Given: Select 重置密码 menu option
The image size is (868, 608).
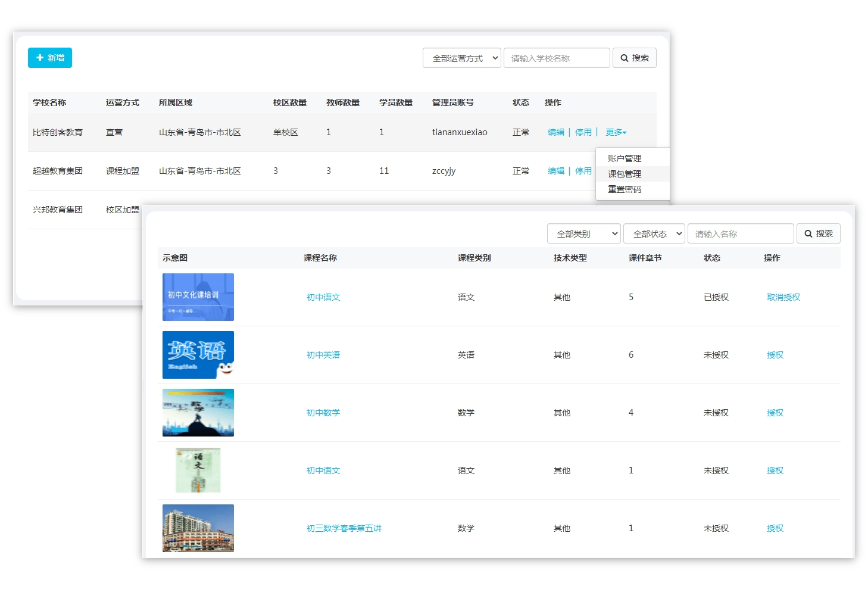Looking at the screenshot, I should (624, 189).
